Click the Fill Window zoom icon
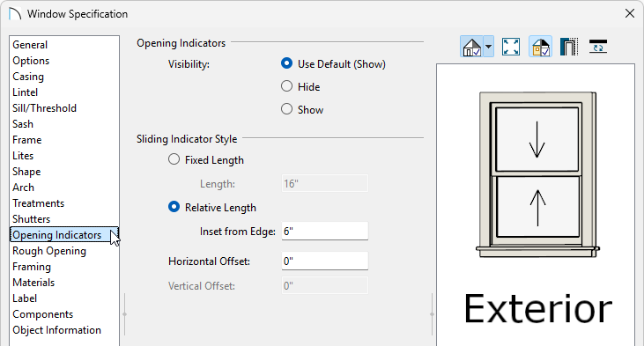The image size is (644, 346). [x=511, y=47]
